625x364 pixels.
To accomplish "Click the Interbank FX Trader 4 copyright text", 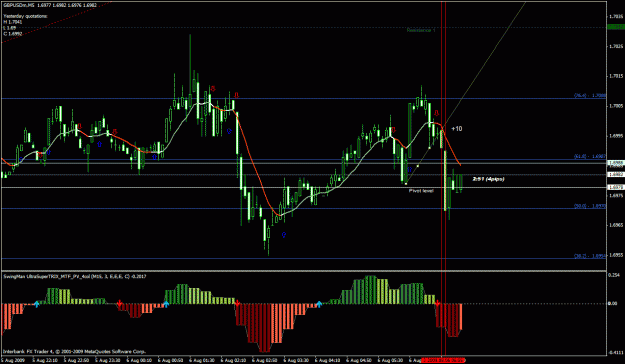I will (x=75, y=352).
